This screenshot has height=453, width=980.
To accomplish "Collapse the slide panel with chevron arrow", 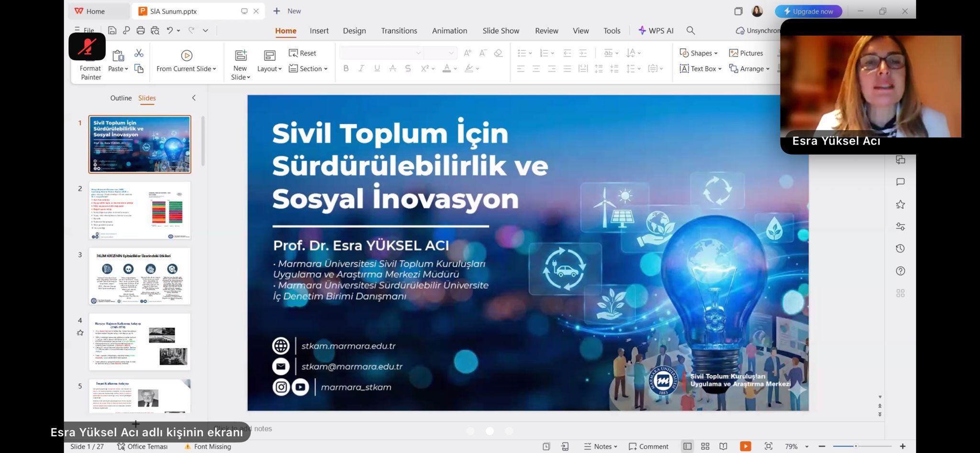I will click(194, 98).
